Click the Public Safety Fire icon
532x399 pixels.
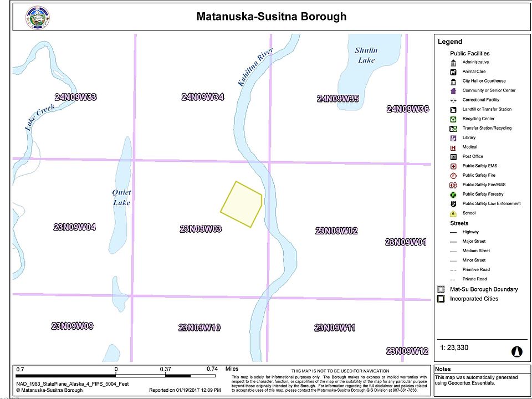coord(453,176)
